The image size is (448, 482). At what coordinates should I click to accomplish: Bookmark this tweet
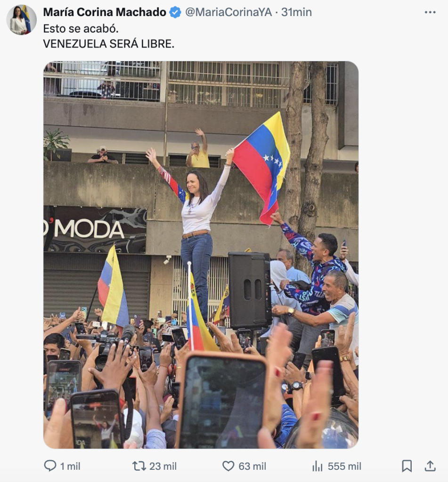407,466
